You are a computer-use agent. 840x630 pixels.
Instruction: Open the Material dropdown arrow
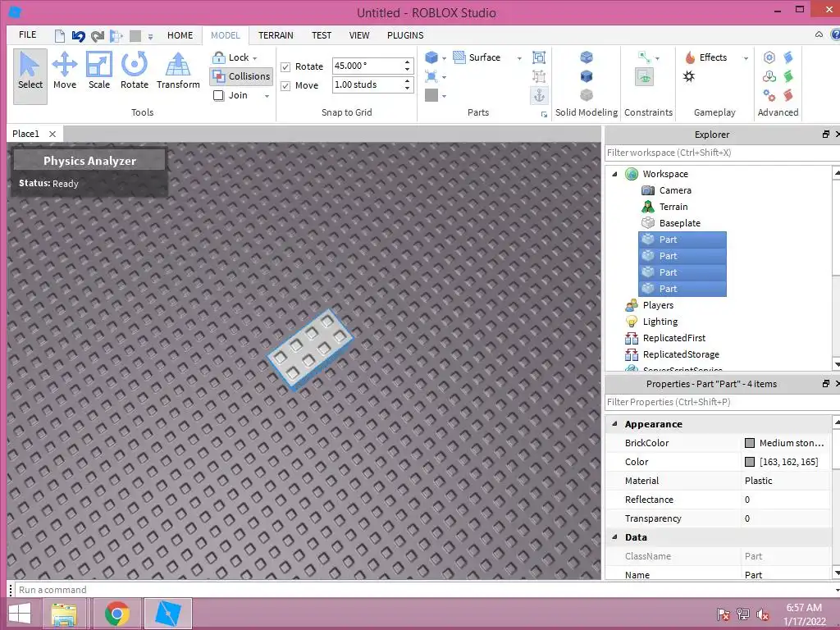click(444, 78)
